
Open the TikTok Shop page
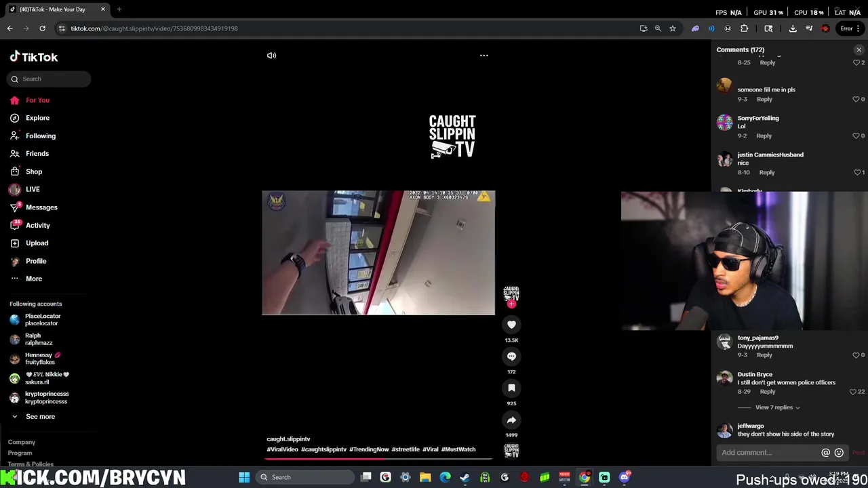pos(34,171)
